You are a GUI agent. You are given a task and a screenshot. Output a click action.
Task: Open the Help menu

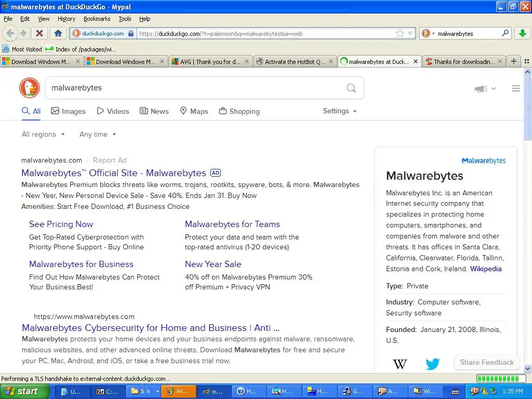(145, 19)
